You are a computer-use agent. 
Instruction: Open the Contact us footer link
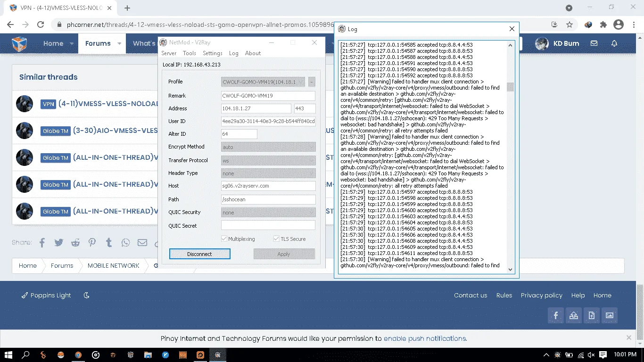tap(471, 296)
